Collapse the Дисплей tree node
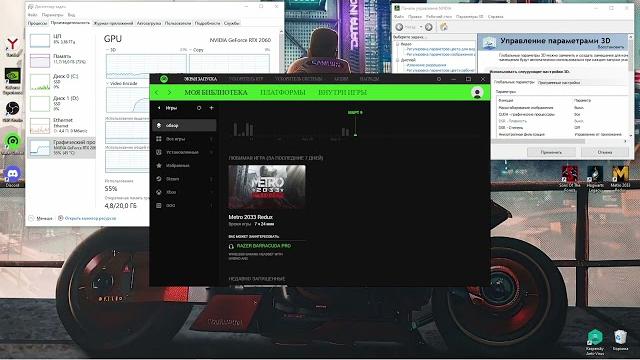This screenshot has height=360, width=640. coord(398,60)
